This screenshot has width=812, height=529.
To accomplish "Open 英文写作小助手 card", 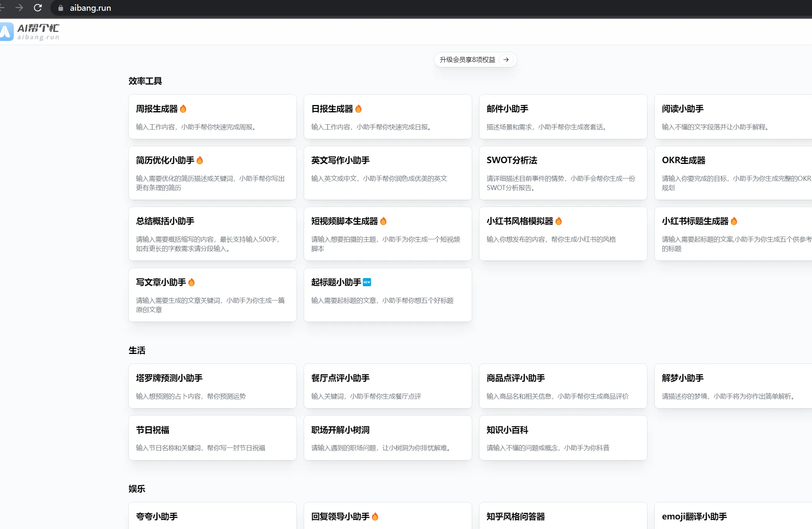I will 388,173.
